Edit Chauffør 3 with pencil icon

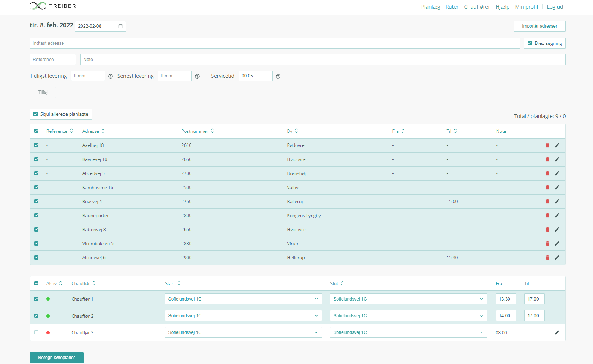point(557,332)
